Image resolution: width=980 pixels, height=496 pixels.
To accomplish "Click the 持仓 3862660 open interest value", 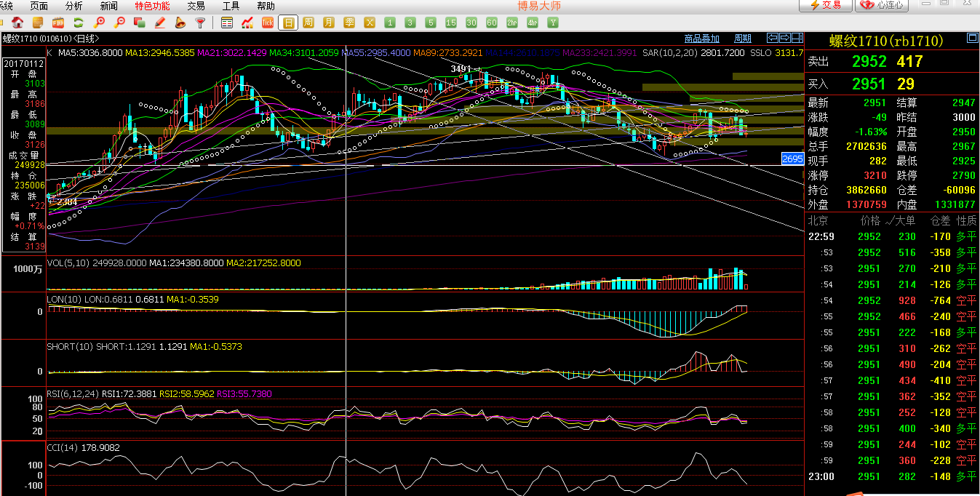I will pyautogui.click(x=867, y=190).
